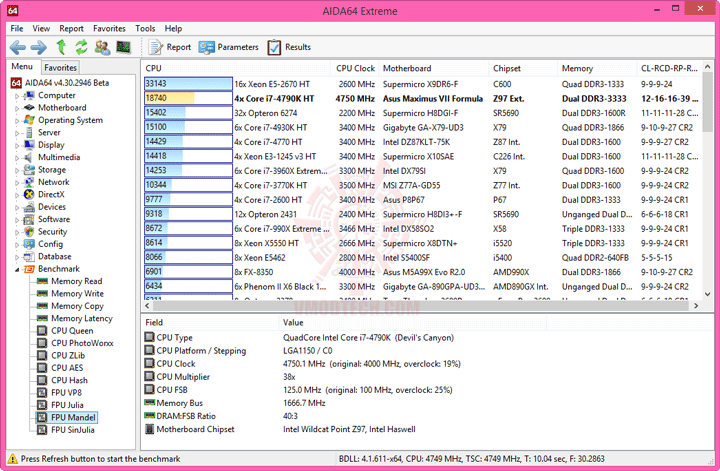Image resolution: width=720 pixels, height=471 pixels.
Task: Click the results list vertical scrollbar down arrow
Action: click(x=708, y=294)
